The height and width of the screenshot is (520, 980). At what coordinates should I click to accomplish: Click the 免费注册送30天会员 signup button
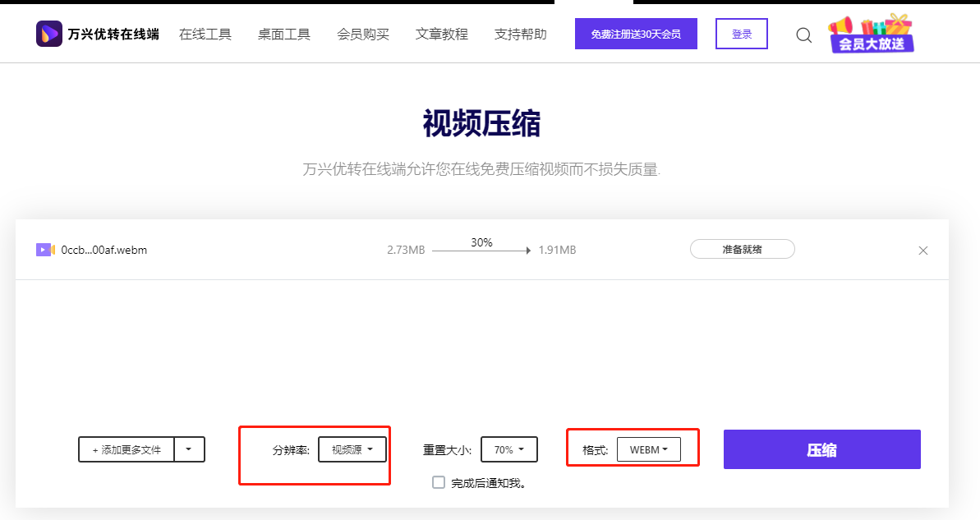[x=636, y=34]
